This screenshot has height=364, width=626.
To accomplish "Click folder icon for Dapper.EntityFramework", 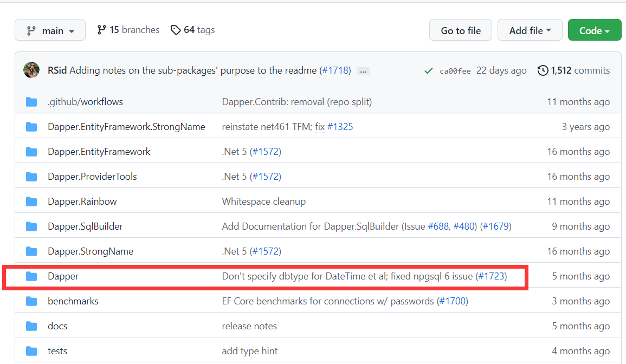I will coord(31,152).
